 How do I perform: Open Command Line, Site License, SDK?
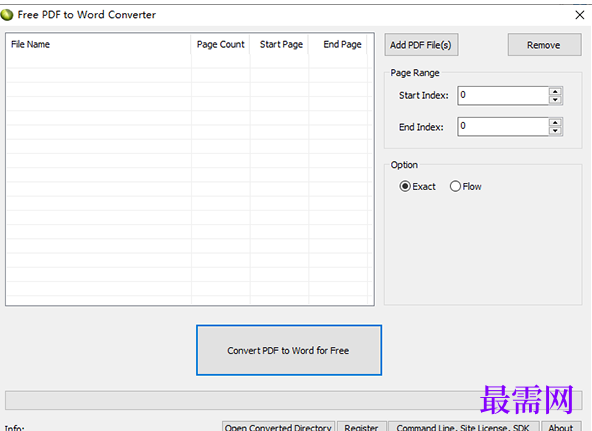tap(463, 426)
